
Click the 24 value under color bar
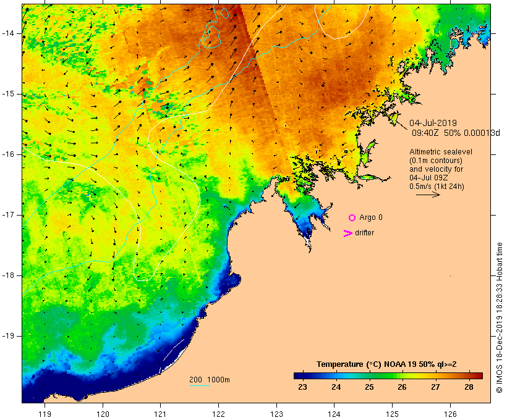coord(336,387)
